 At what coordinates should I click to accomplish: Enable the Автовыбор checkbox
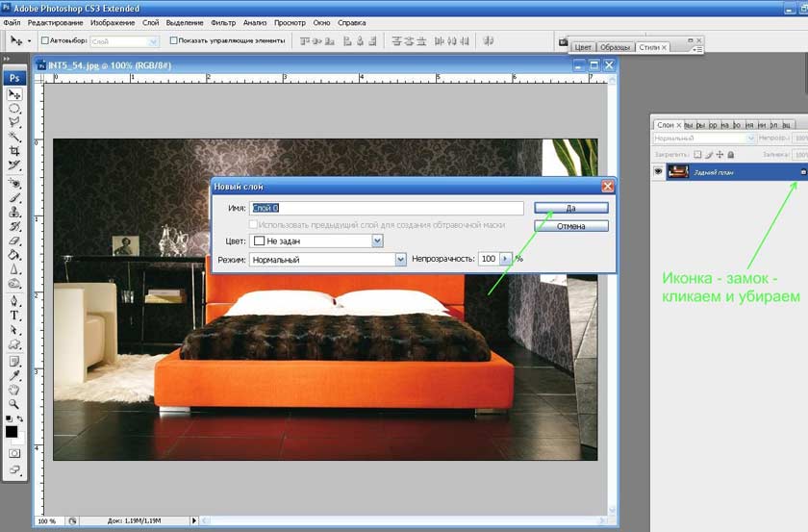click(x=45, y=41)
